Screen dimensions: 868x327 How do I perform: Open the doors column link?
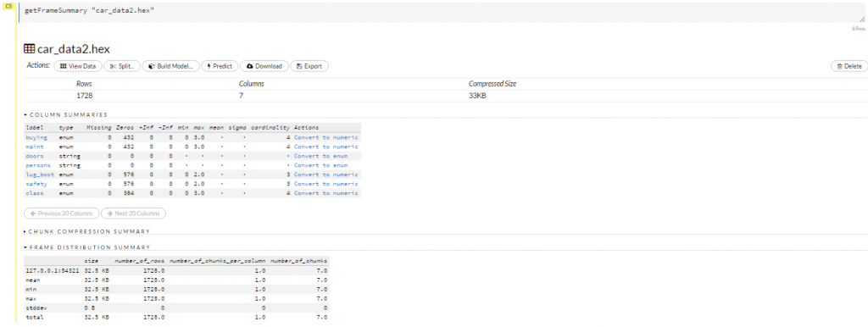34,156
